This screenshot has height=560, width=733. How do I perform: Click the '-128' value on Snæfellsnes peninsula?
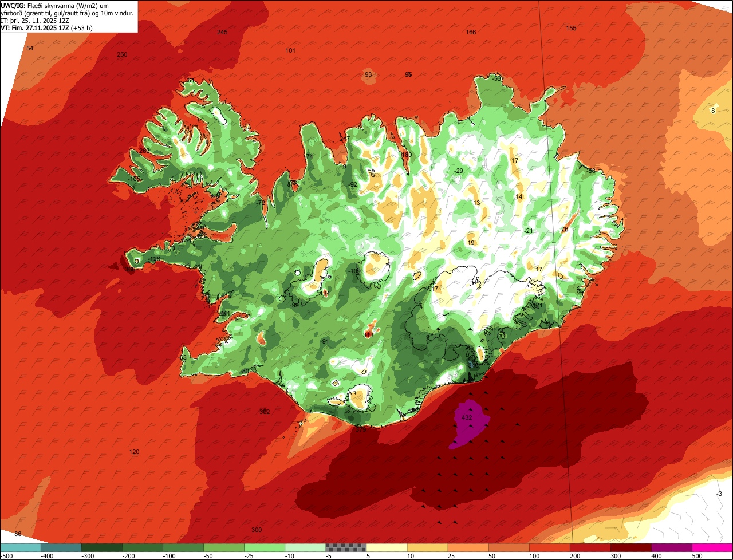[153, 259]
